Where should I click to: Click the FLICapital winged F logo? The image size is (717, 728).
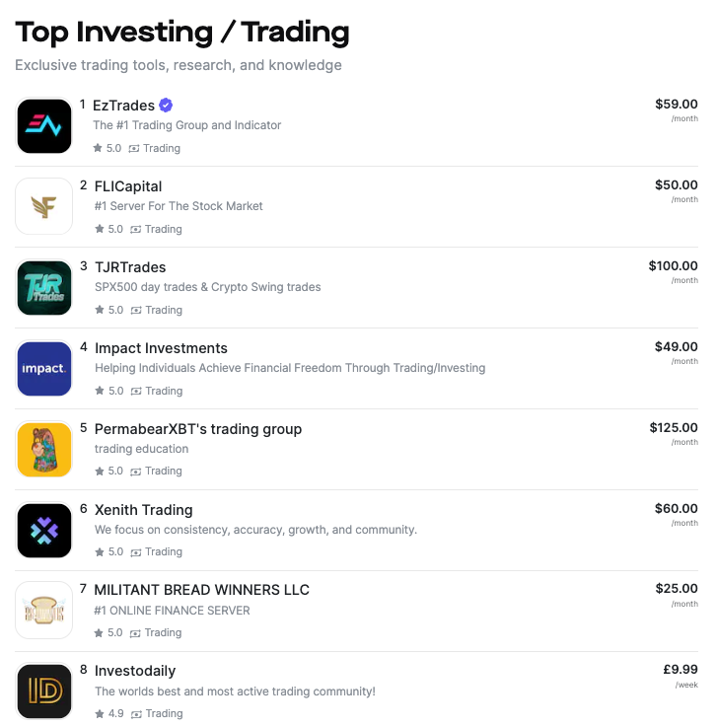[x=44, y=206]
